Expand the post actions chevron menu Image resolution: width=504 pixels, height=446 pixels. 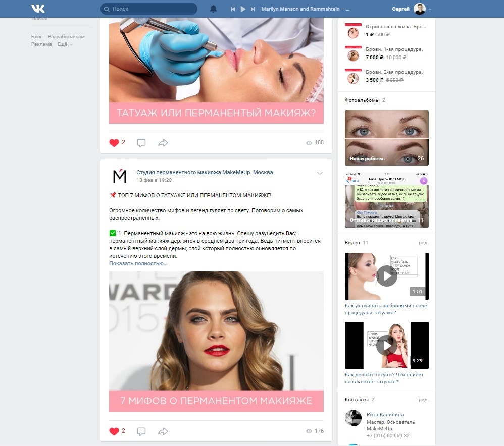pos(320,173)
